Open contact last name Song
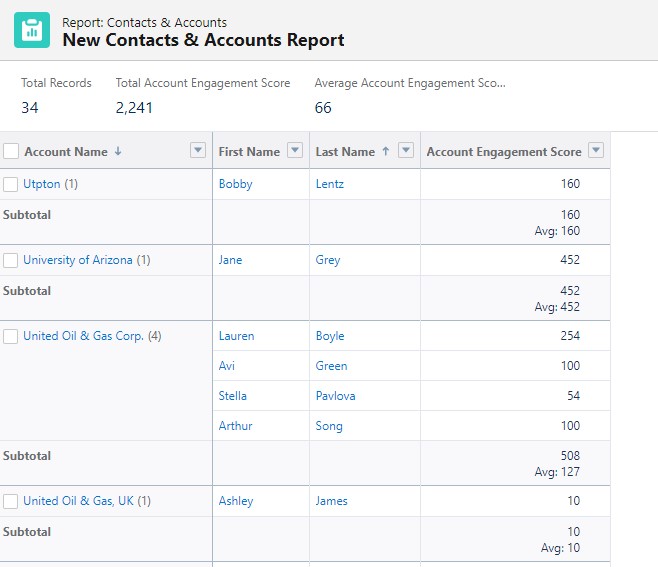The width and height of the screenshot is (658, 567). [x=329, y=426]
